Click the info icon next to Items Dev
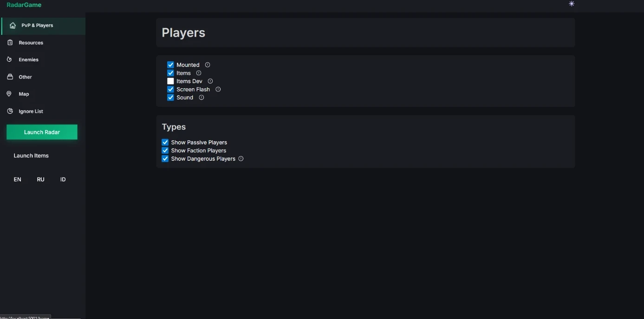644x319 pixels. (210, 81)
